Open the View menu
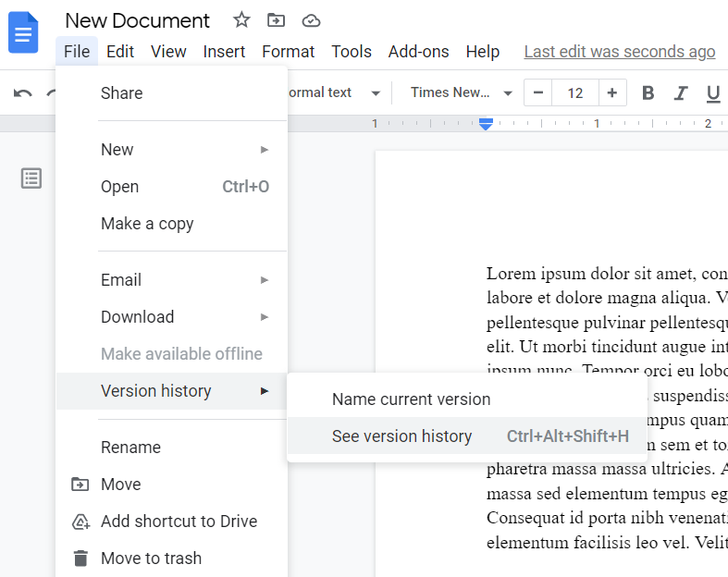 click(x=168, y=52)
